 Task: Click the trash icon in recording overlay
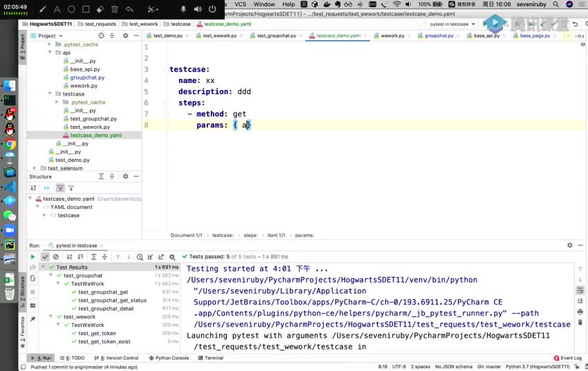115,9
